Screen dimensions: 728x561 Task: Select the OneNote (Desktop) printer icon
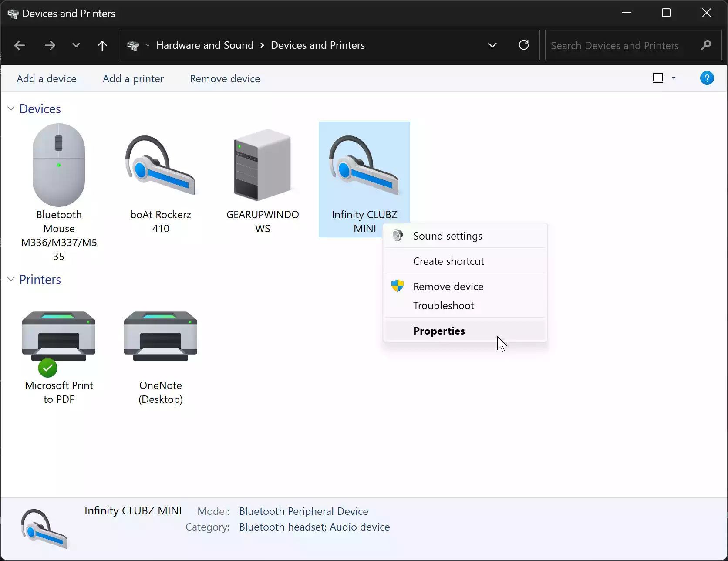[161, 336]
